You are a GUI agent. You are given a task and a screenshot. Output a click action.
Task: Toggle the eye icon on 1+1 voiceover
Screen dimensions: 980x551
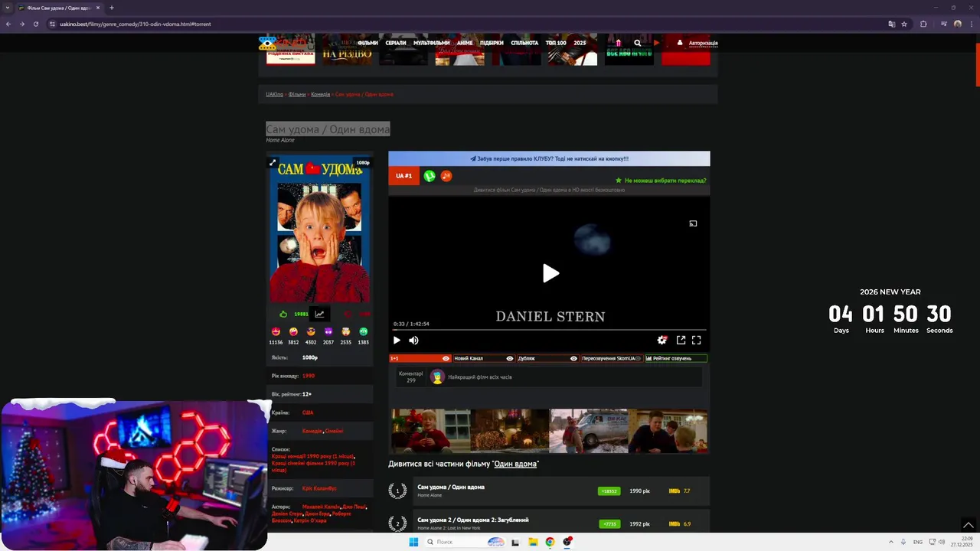pos(446,358)
